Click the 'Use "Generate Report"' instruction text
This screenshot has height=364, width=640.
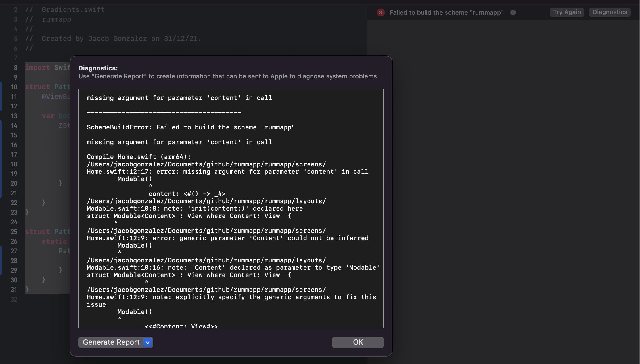(x=228, y=76)
